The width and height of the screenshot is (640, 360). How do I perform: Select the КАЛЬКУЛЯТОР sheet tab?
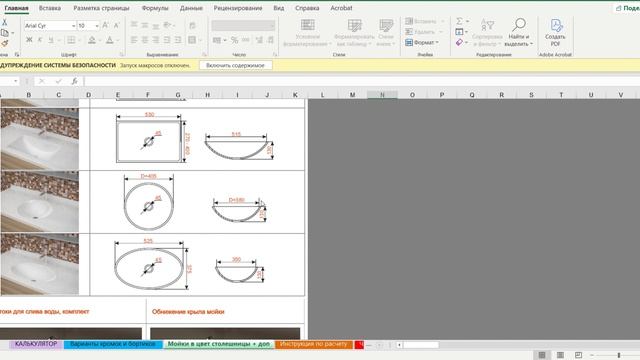[36, 344]
